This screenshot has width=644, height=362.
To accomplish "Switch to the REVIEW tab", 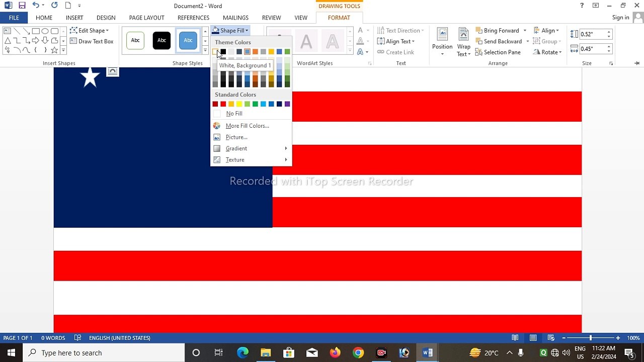I will (272, 18).
